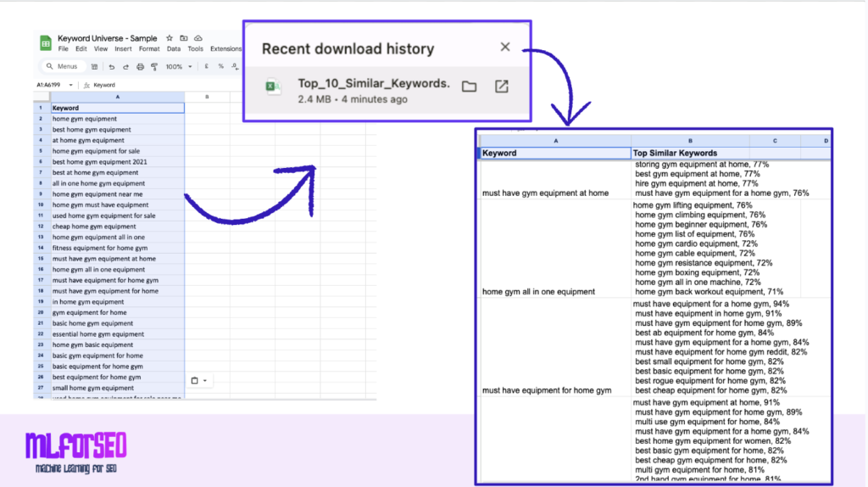This screenshot has height=487, width=868.
Task: Click cell 'all in one home gym equipment'
Action: tap(117, 183)
